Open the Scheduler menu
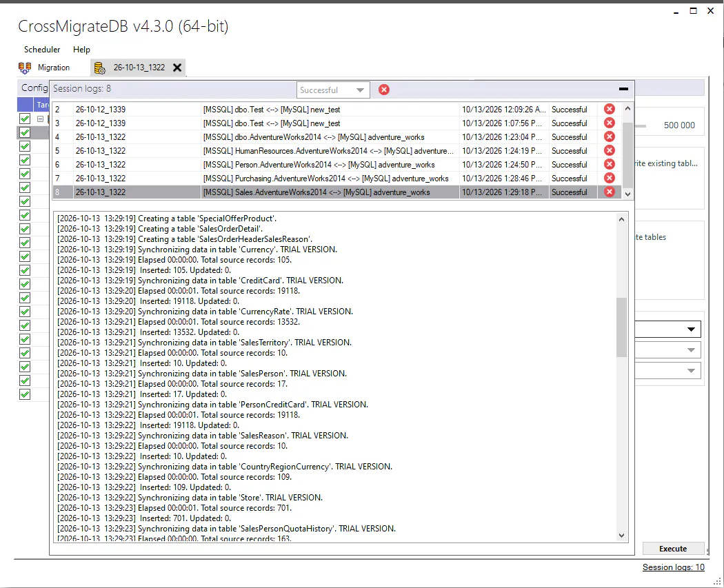 42,50
